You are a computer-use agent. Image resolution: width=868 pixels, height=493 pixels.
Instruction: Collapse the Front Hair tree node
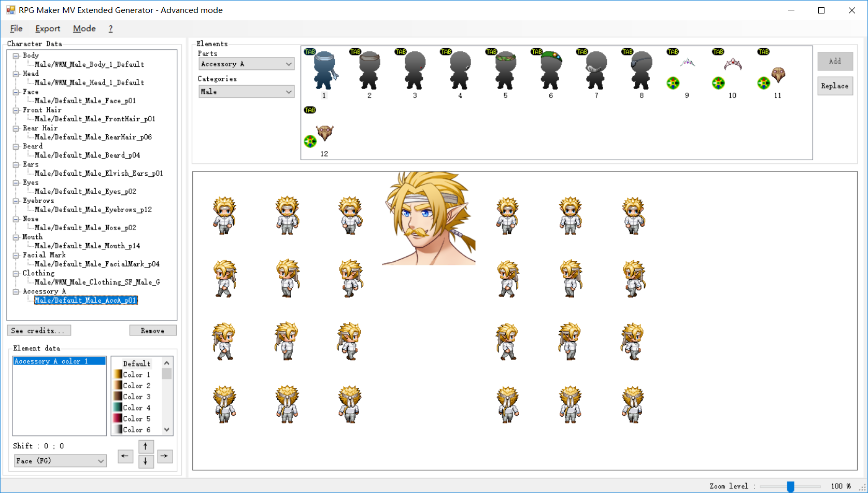16,110
